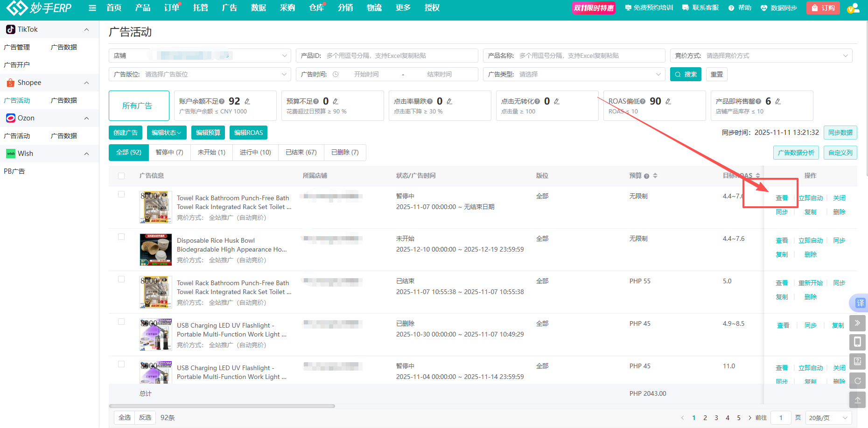Click the help icon next to 预算不足
Viewport: 868px width, 428px height.
tap(316, 101)
